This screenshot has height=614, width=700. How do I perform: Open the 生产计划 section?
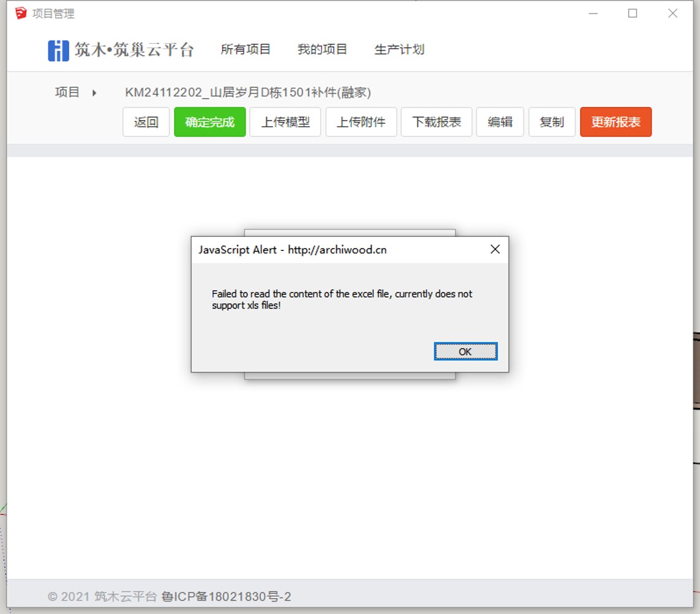click(399, 50)
